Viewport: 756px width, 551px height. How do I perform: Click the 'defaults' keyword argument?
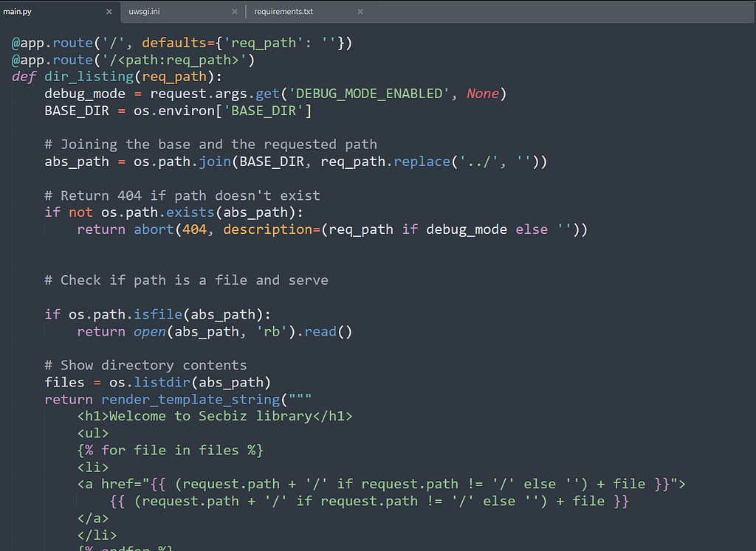point(174,43)
